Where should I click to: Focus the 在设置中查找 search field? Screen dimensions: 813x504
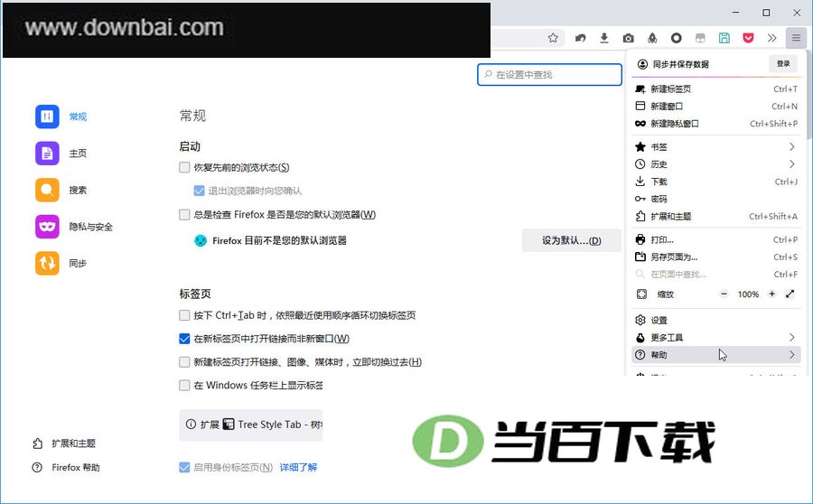549,75
